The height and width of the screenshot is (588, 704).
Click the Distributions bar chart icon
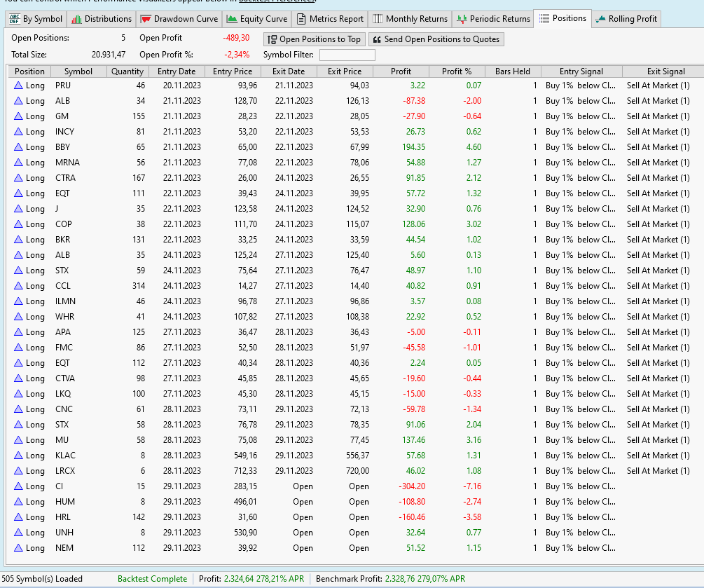pyautogui.click(x=77, y=19)
